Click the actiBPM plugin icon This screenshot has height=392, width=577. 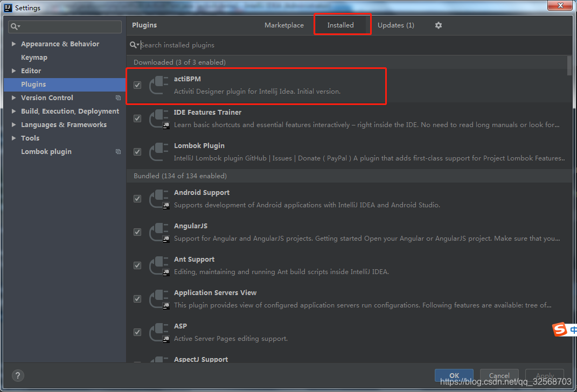pos(158,85)
